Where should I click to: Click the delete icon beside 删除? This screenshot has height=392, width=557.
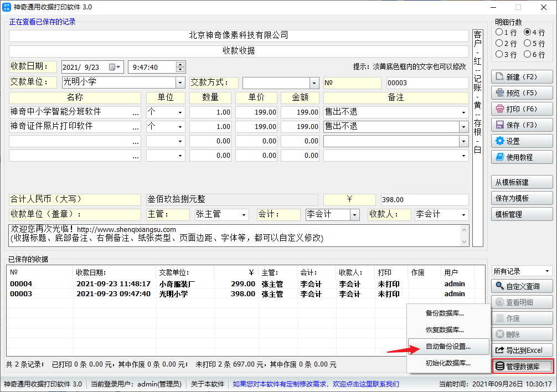point(500,334)
